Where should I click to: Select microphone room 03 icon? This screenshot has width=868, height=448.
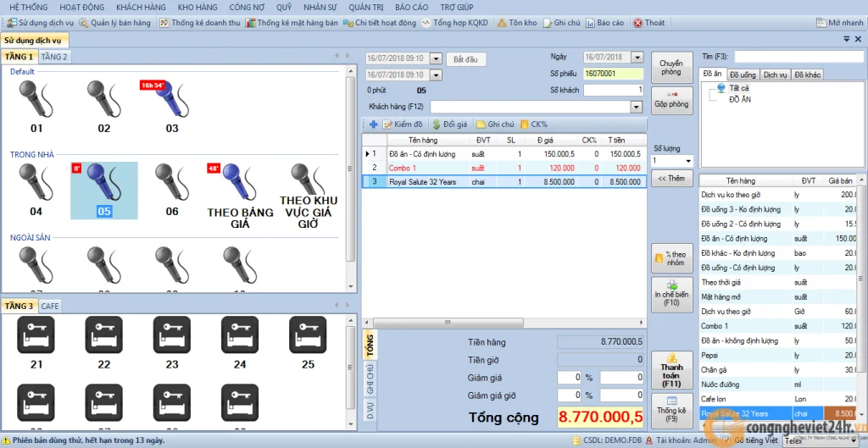click(x=170, y=98)
